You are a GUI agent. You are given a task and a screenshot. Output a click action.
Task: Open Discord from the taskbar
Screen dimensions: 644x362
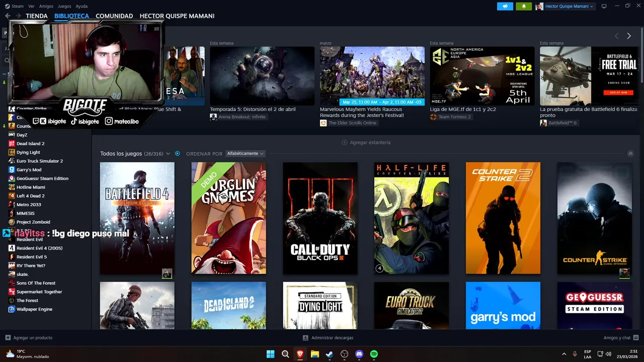coord(359,354)
